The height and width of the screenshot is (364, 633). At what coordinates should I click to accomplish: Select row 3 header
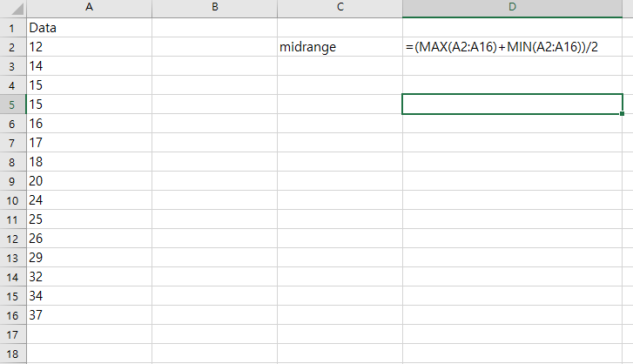(13, 66)
